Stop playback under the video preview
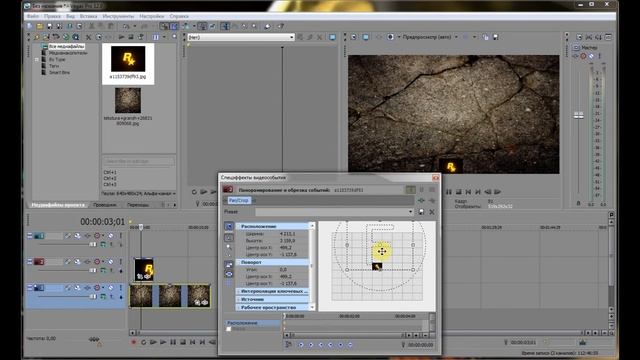640x360 pixels. 459,192
